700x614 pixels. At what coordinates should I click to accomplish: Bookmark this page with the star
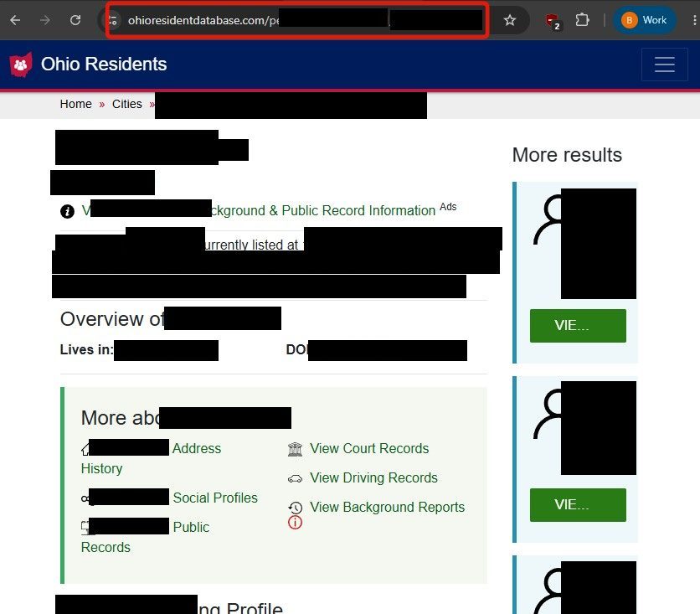509,20
